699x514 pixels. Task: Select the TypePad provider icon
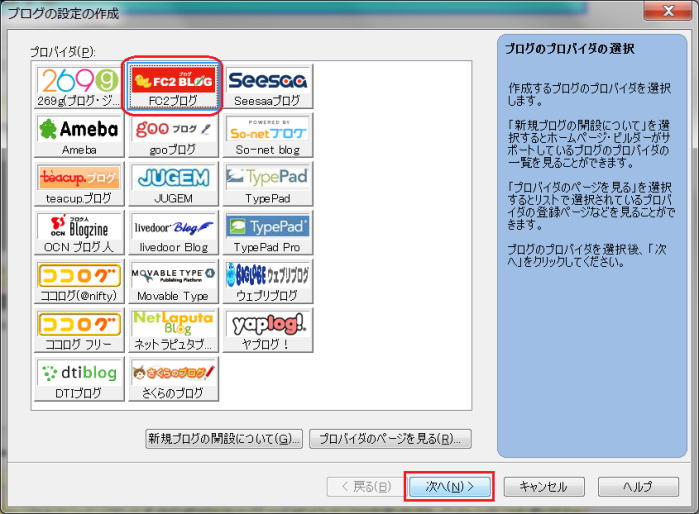[x=268, y=184]
